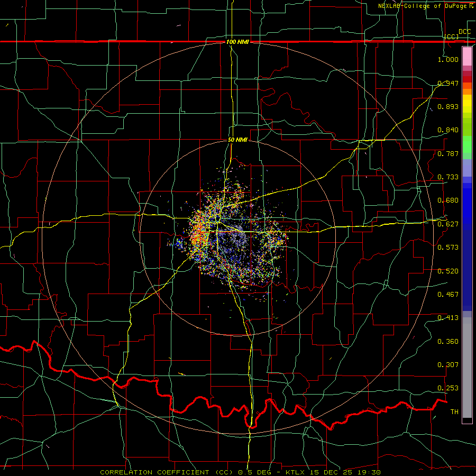
Task: Select the 0.787 scale value
Action: [448, 153]
